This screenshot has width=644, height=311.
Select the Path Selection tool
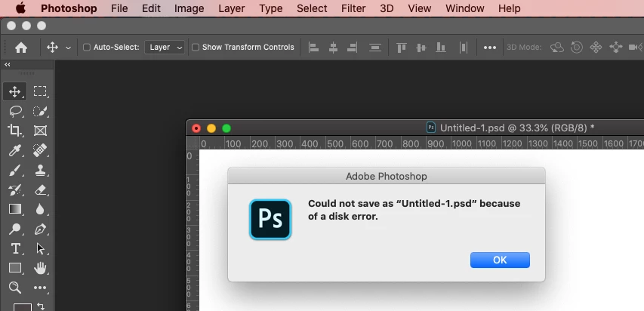click(x=40, y=248)
